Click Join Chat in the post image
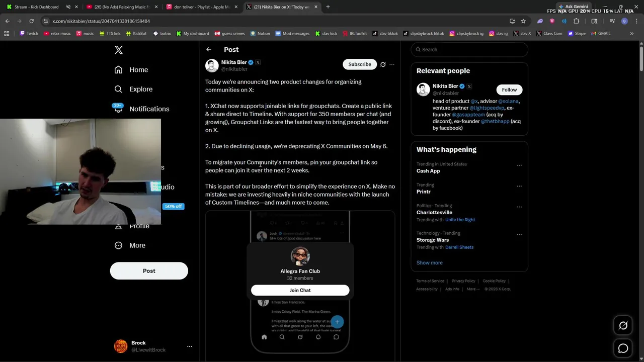644x362 pixels. 300,290
